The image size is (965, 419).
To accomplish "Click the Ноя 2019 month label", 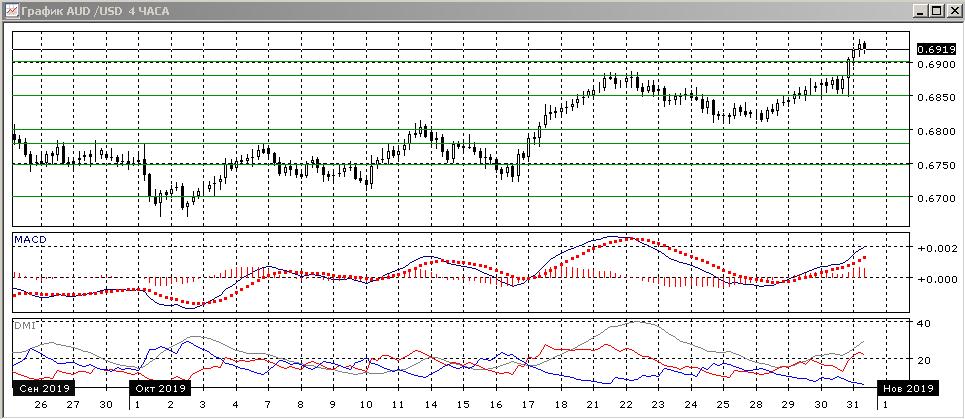I will click(908, 388).
